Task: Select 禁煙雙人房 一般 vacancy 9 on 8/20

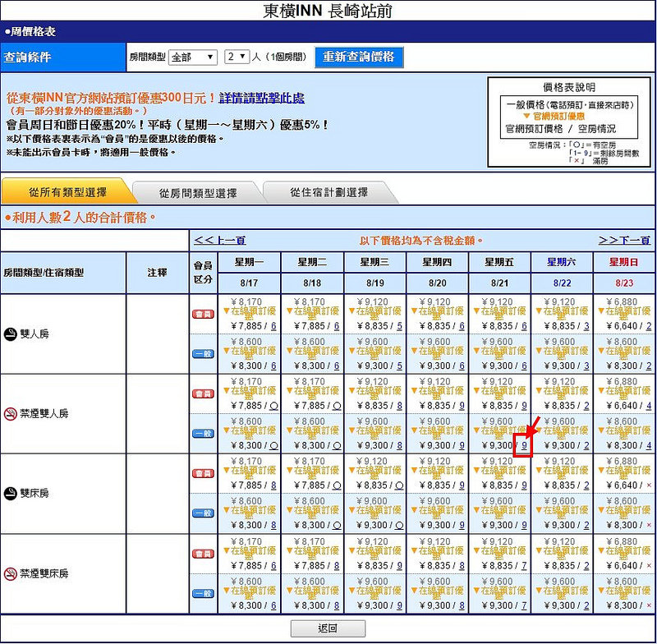Action: [x=462, y=445]
